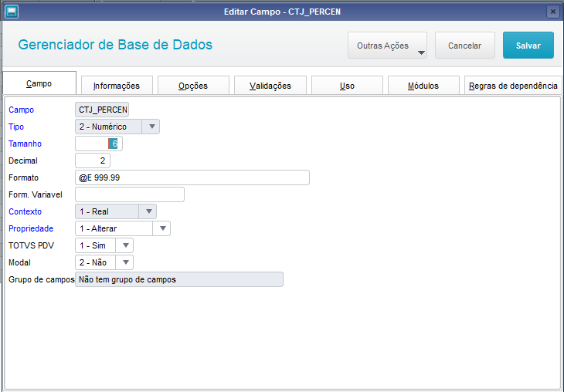Viewport: 564px width, 392px height.
Task: Close the Editar Campo dialog
Action: 553,12
